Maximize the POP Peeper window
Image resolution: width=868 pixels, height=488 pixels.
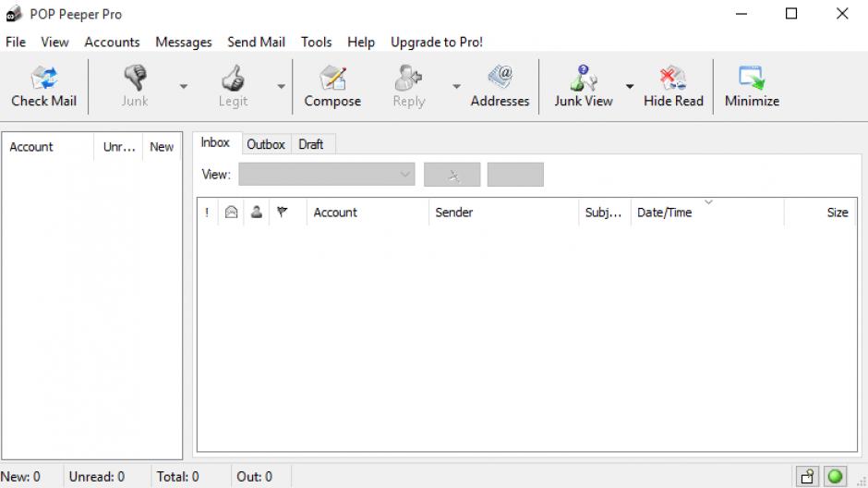pos(791,13)
